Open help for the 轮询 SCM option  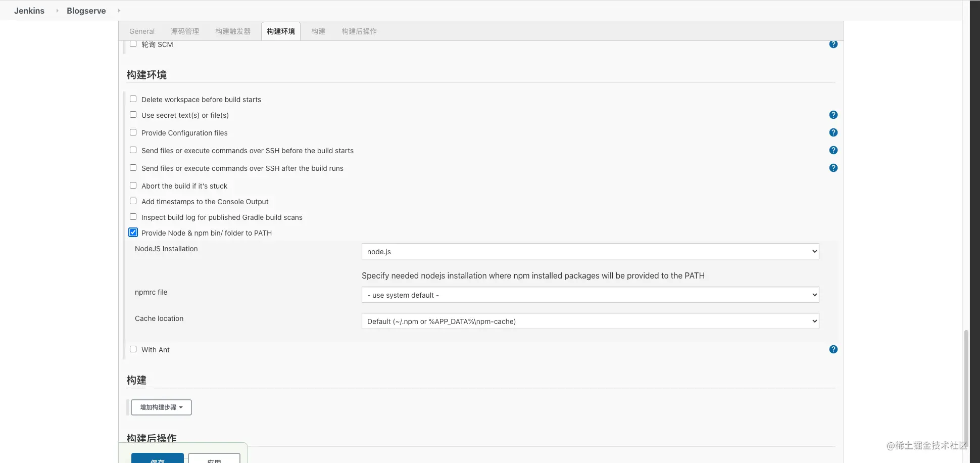(x=834, y=44)
